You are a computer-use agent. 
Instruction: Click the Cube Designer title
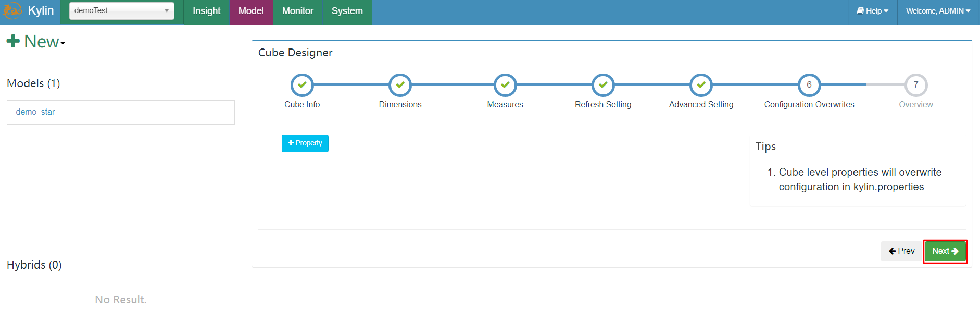295,53
